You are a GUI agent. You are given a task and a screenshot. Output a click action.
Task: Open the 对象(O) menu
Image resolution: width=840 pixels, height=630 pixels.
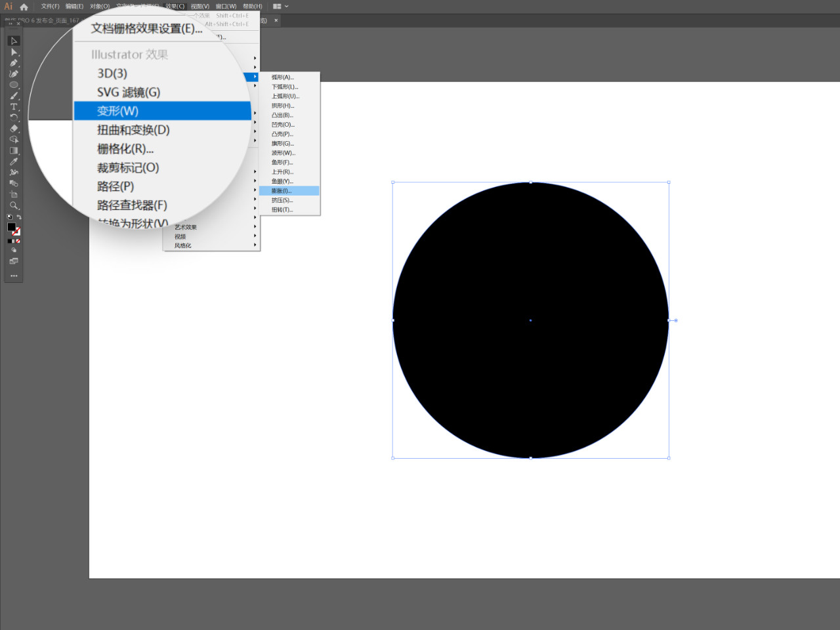click(100, 7)
